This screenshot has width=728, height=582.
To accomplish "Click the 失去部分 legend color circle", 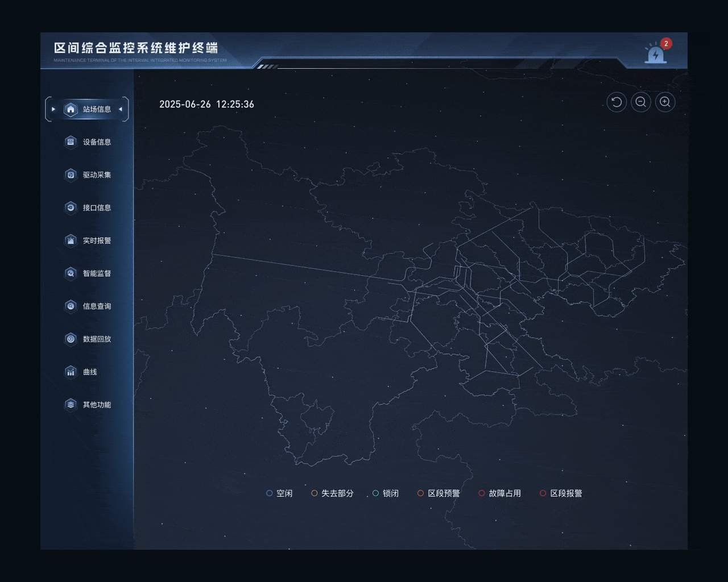I will [x=314, y=493].
